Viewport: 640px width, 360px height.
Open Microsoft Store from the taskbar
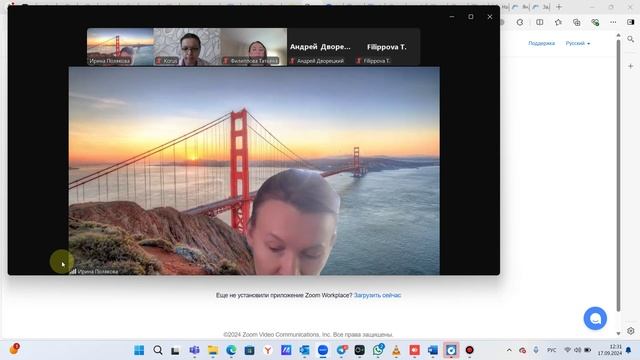pos(249,350)
